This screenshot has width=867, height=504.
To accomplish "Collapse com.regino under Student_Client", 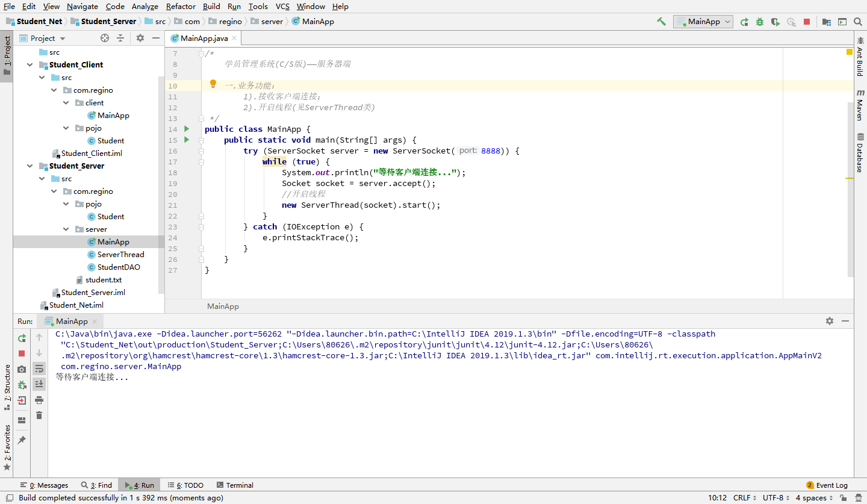I will click(54, 90).
